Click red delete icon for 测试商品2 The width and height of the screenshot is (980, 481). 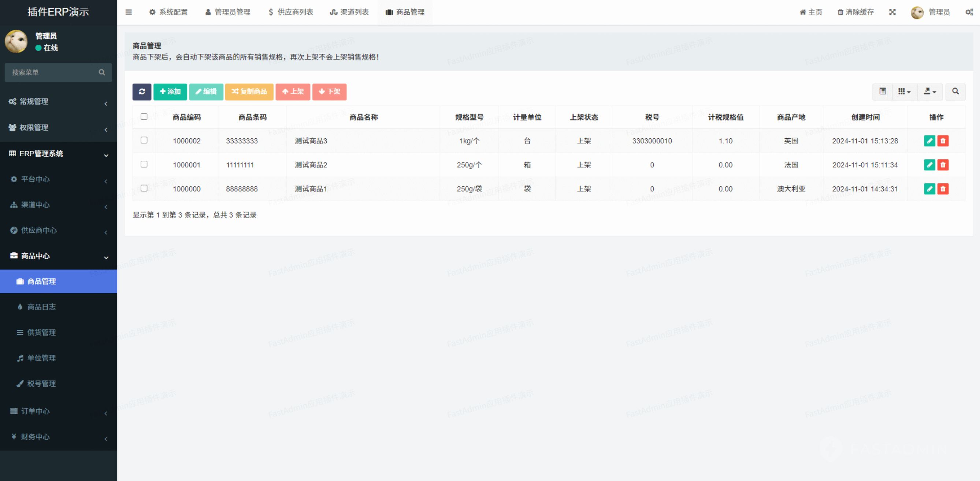[x=943, y=165]
